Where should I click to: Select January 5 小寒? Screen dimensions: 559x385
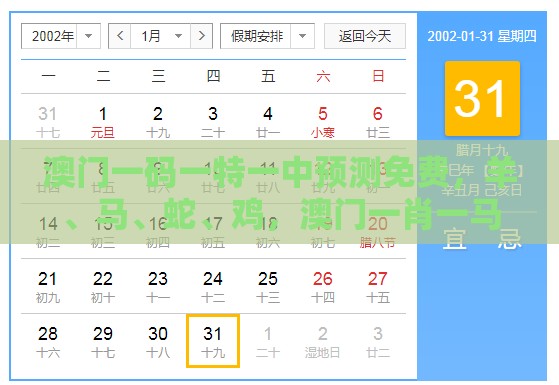coord(323,122)
